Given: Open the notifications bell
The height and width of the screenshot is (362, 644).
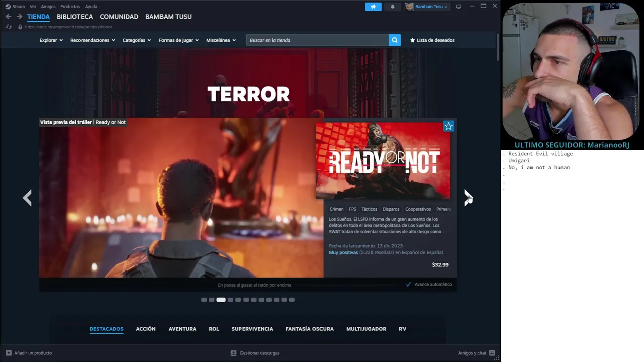Looking at the screenshot, I should point(393,7).
